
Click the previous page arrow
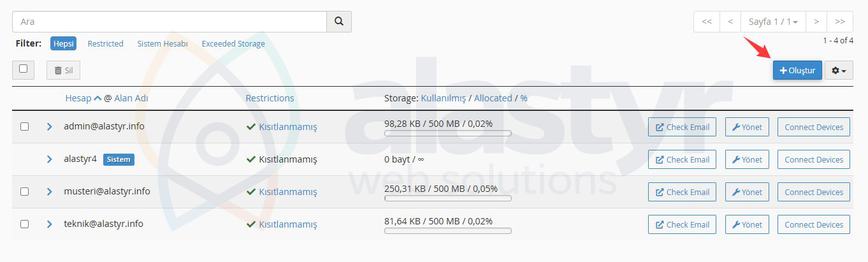click(x=730, y=22)
